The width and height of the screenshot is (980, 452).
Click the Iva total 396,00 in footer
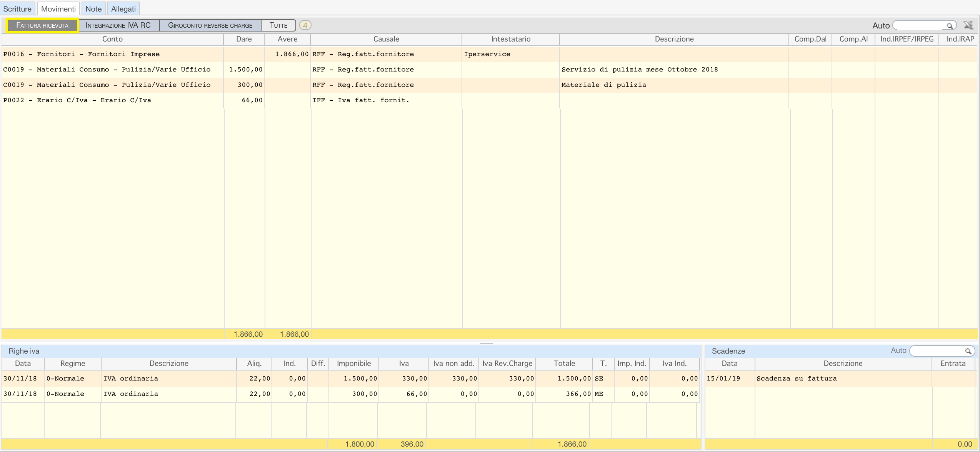412,444
